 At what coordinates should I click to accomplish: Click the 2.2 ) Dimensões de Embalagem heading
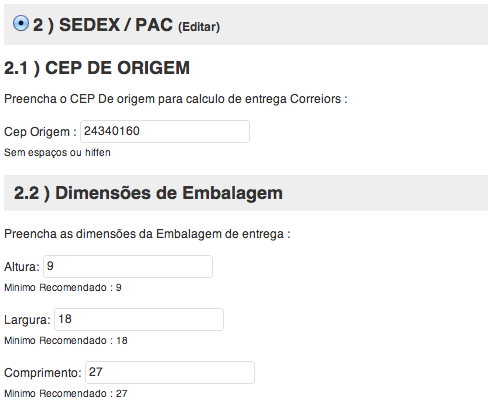(x=148, y=193)
